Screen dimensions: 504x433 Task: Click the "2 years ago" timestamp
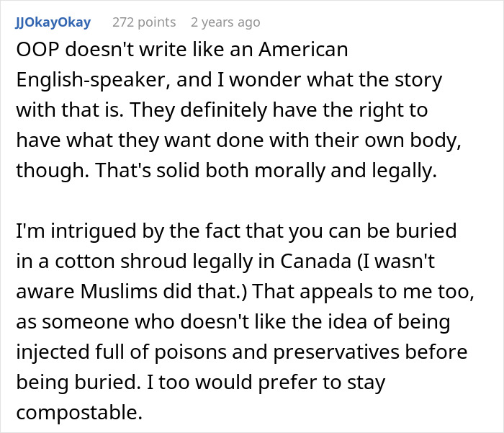click(225, 22)
